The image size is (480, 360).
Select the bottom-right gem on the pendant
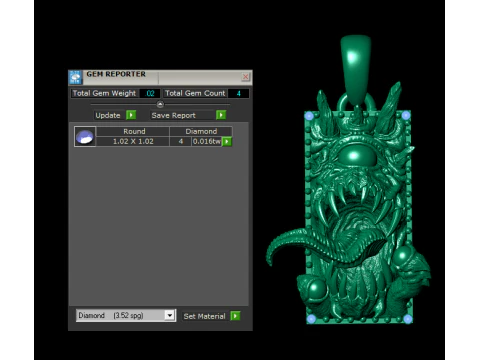[x=408, y=319]
